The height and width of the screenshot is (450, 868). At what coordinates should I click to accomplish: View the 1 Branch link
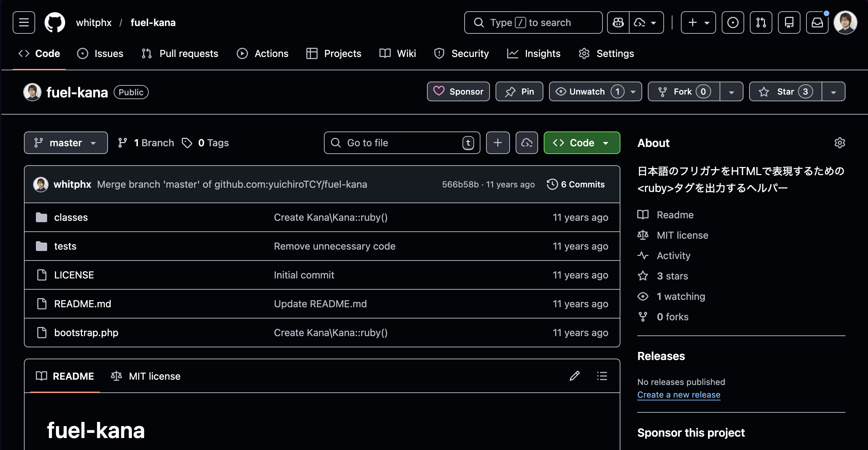pyautogui.click(x=146, y=143)
